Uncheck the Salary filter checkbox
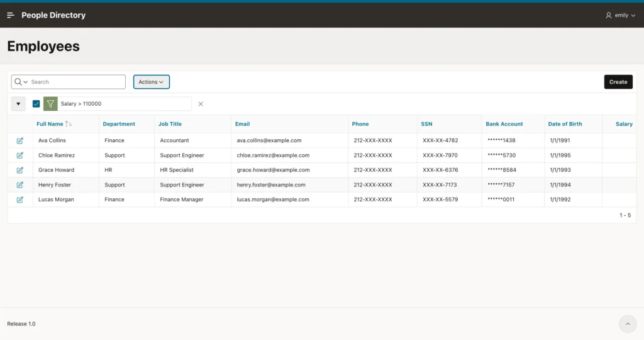Screen dimensions: 644x340 point(36,104)
